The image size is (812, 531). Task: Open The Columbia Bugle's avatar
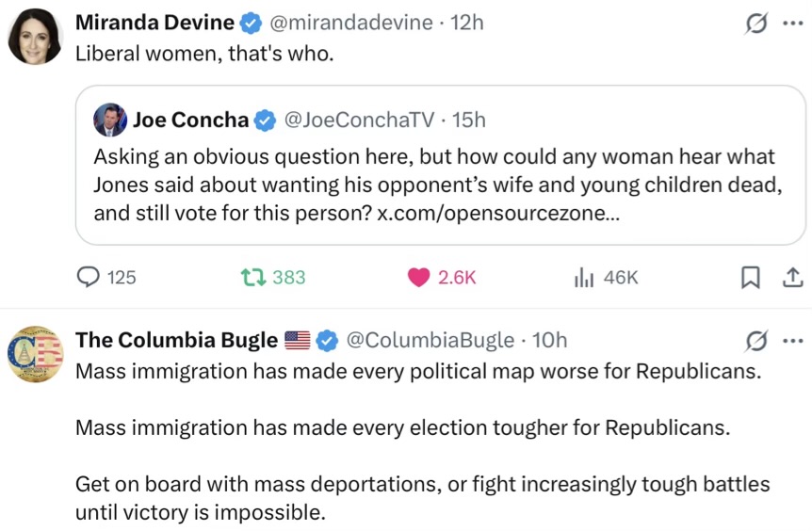click(36, 354)
